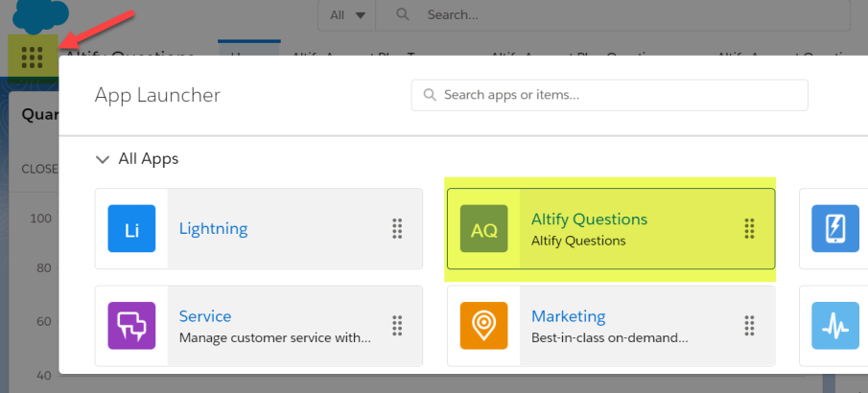The height and width of the screenshot is (393, 868).
Task: Click the Marketing Best-in-class description
Action: click(x=609, y=337)
